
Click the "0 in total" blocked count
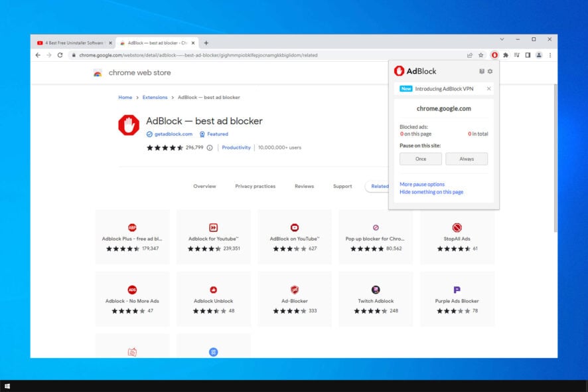478,134
